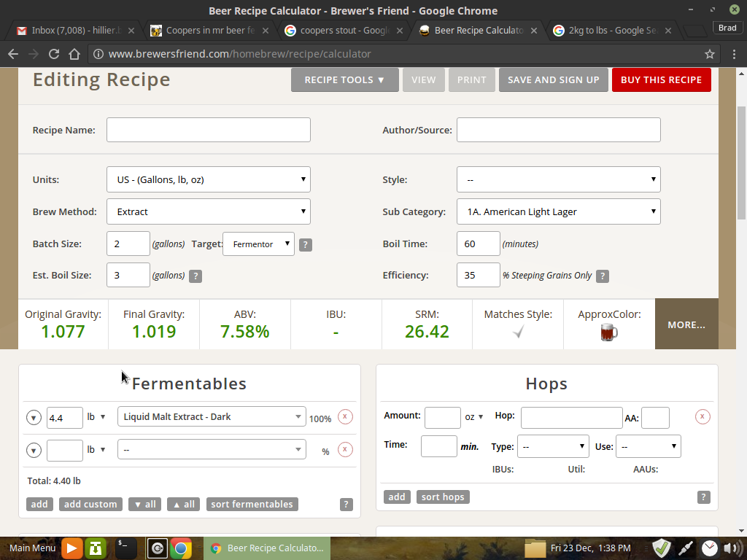Open the hop Use dropdown
Screen dimensions: 747x560
649,447
